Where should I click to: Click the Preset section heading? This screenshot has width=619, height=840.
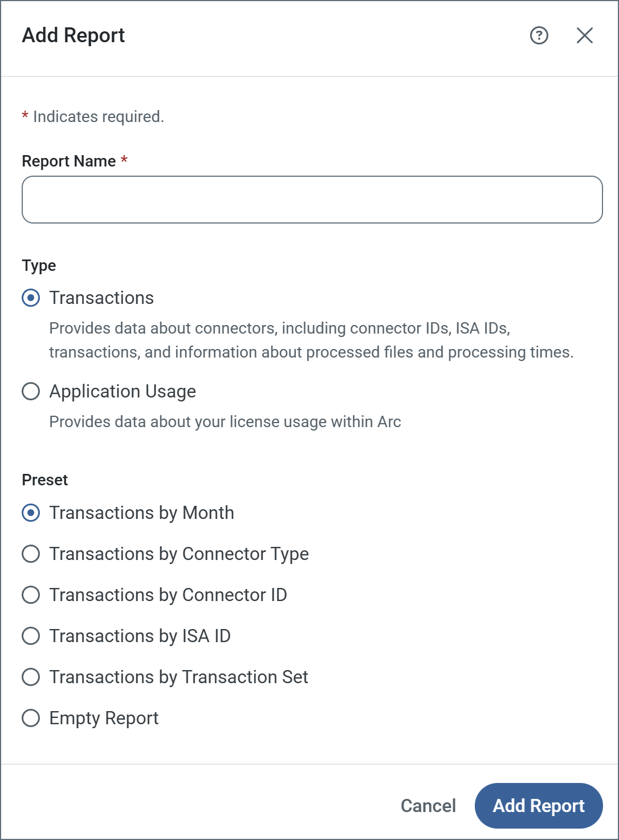(x=45, y=480)
